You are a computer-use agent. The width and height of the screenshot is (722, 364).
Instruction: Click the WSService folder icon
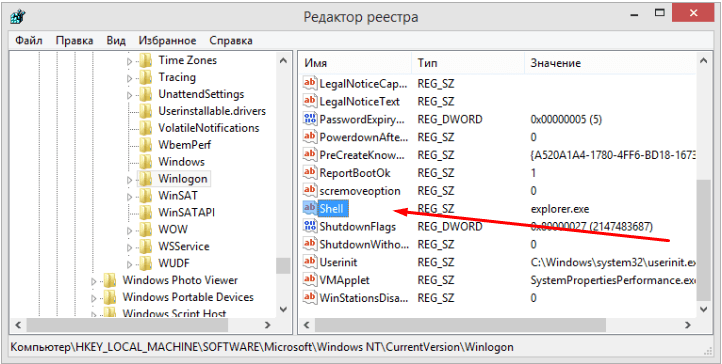pyautogui.click(x=146, y=246)
